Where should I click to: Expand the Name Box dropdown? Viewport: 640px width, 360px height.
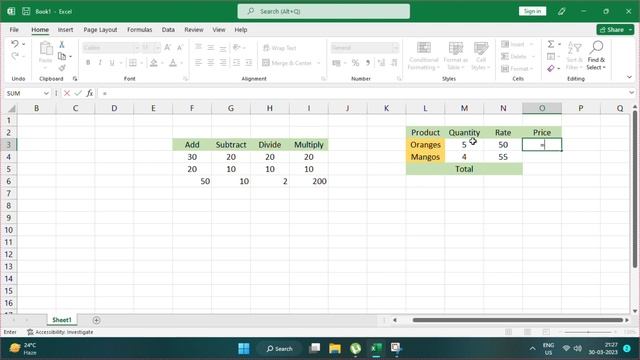[x=46, y=93]
